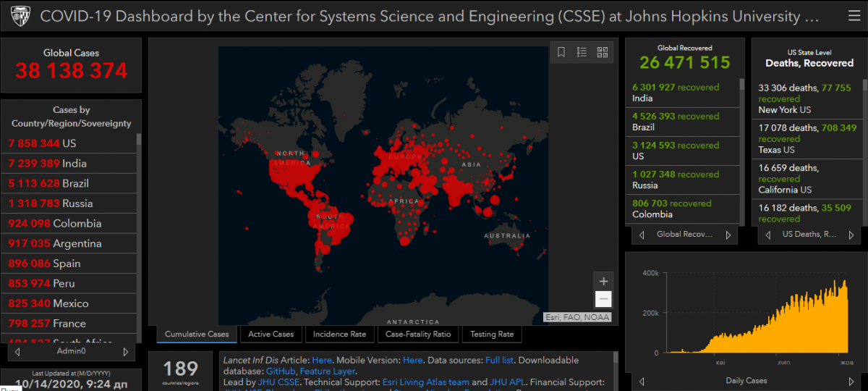Viewport: 868px width, 391px height.
Task: Go to next Admin0 list page
Action: [x=126, y=351]
